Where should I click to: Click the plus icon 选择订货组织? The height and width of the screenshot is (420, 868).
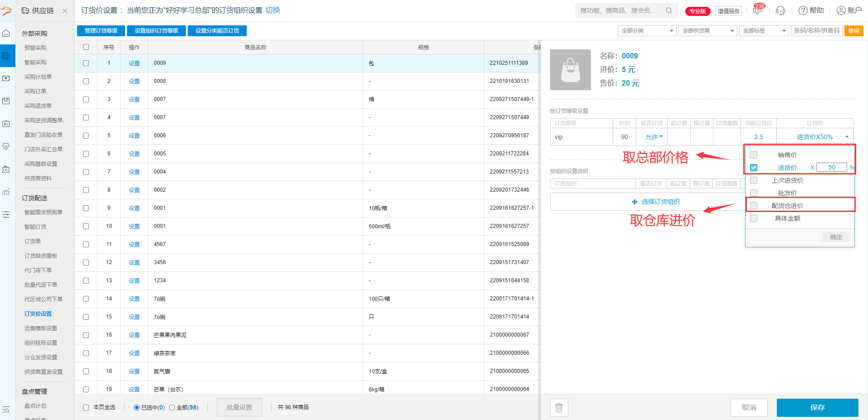point(634,202)
